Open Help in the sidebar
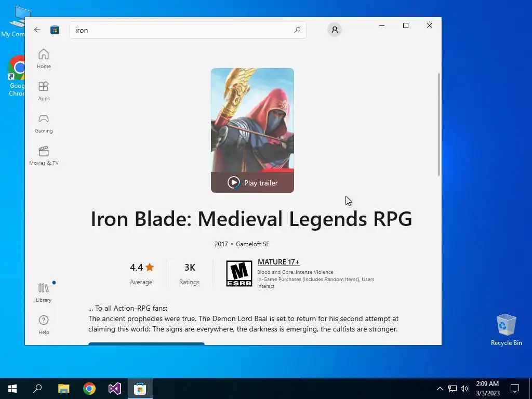532x399 pixels. 44,325
